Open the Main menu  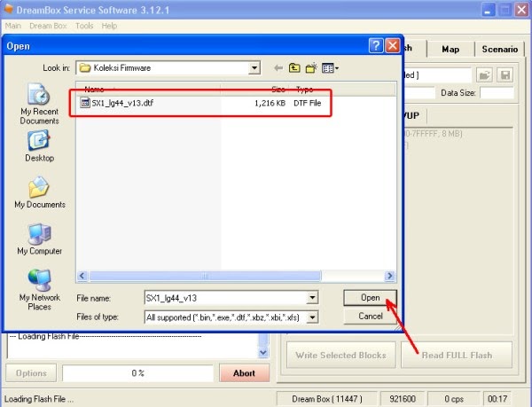(13, 26)
